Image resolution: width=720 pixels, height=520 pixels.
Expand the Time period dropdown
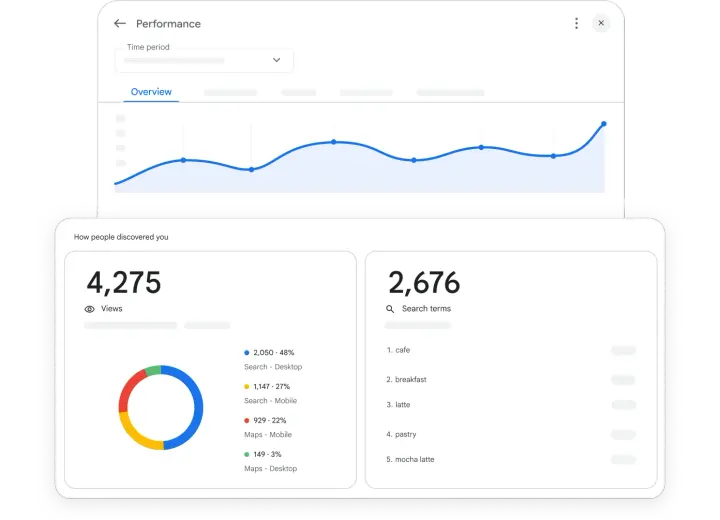coord(204,60)
